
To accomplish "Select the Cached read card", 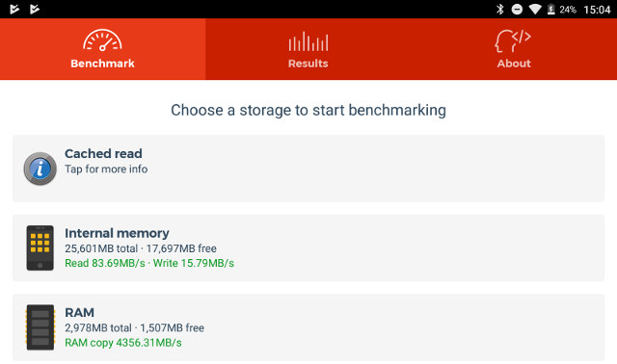I will coord(308,169).
